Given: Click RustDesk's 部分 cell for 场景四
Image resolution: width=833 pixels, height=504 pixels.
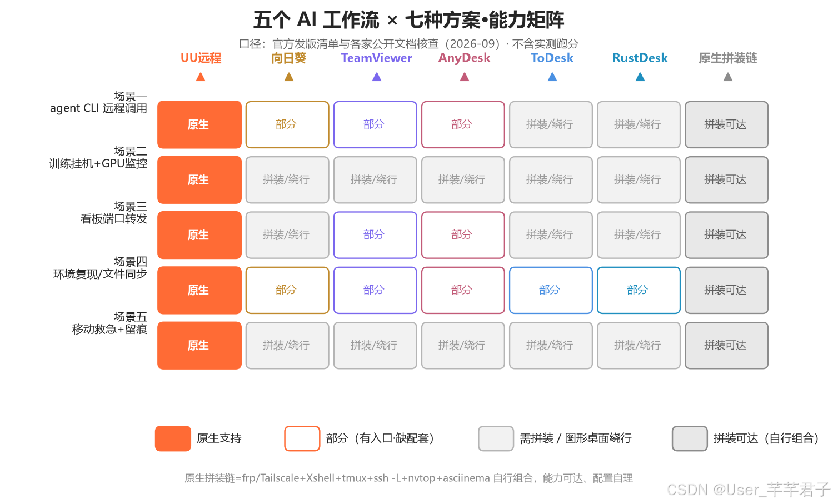Looking at the screenshot, I should 639,290.
